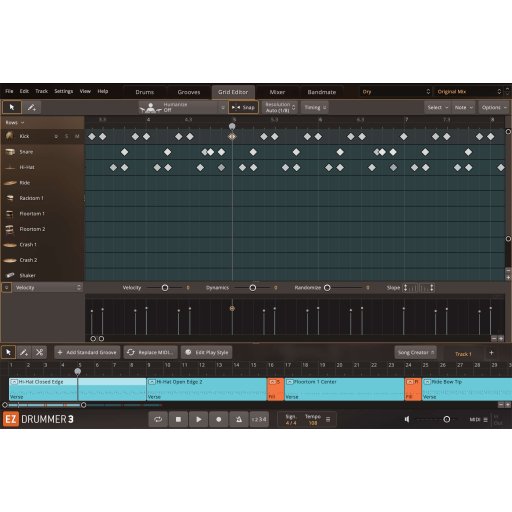Switch to the Mixer tab

coord(277,92)
